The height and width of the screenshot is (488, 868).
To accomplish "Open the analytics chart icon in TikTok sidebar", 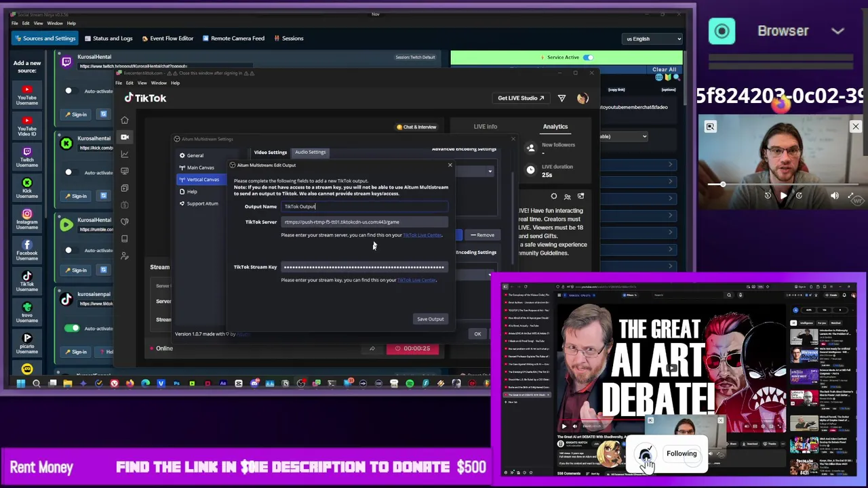I will click(125, 154).
